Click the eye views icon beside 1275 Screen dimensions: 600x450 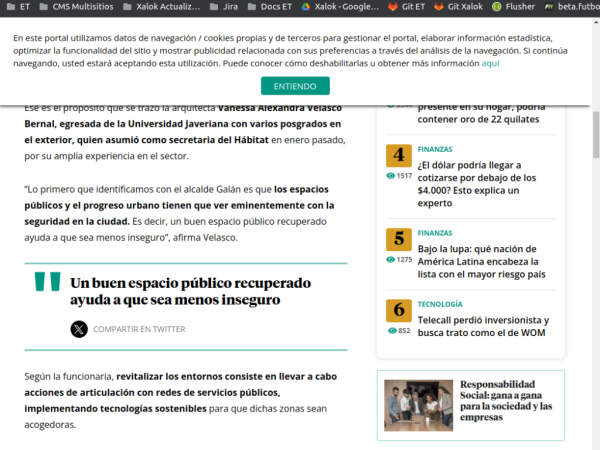(x=390, y=259)
